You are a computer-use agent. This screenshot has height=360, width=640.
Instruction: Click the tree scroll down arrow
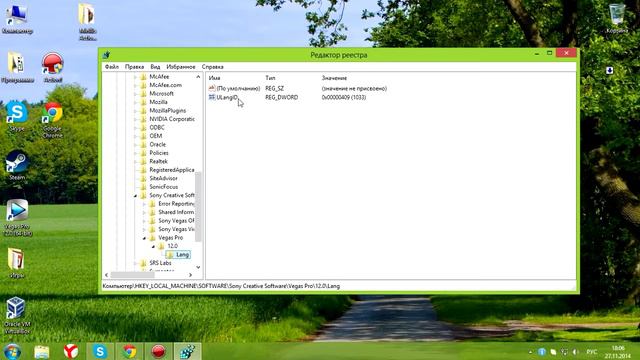point(198,267)
